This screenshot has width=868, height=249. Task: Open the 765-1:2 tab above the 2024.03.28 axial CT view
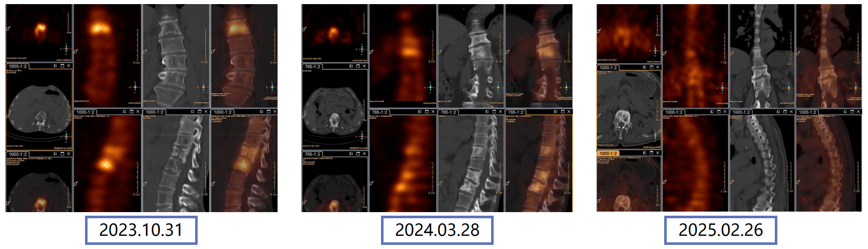pyautogui.click(x=312, y=67)
